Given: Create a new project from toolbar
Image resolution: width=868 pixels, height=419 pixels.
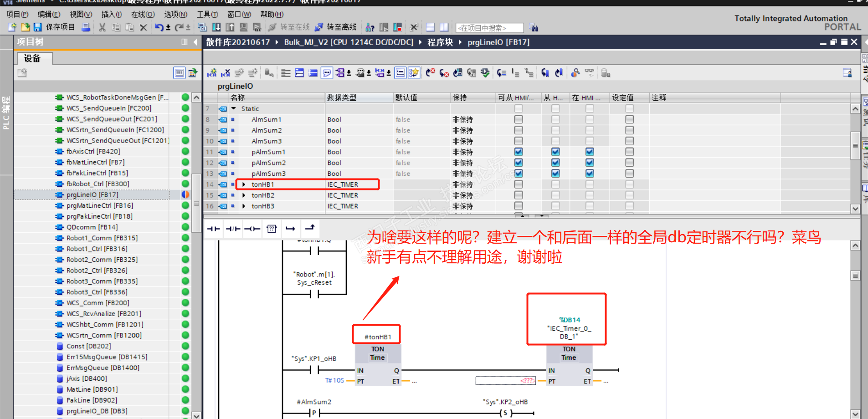Looking at the screenshot, I should tap(12, 27).
